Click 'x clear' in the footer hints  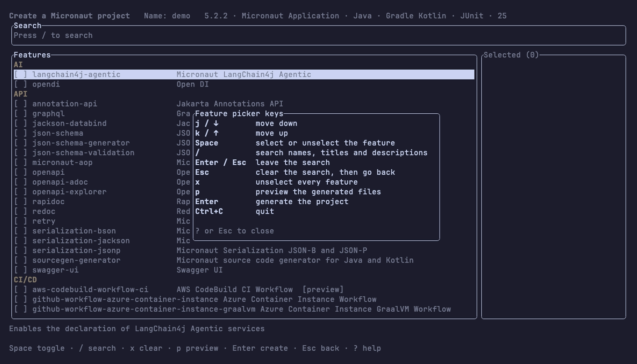[146, 348]
